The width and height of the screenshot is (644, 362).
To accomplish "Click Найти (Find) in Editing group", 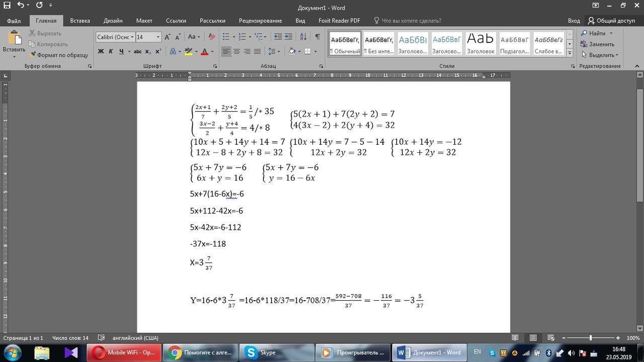I will [x=597, y=33].
